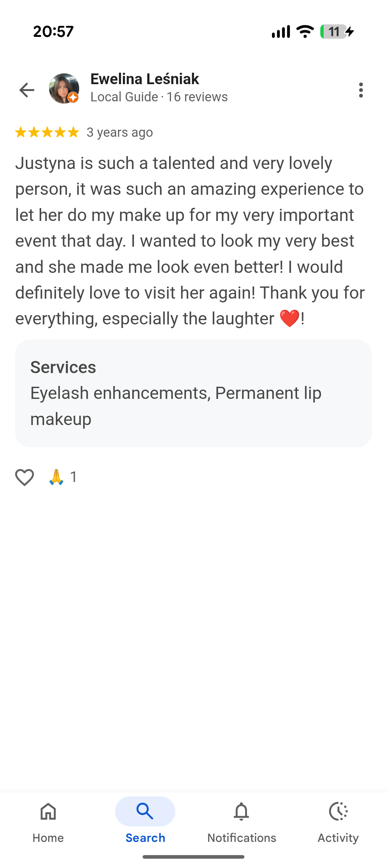Open the three-dot more options menu
Image resolution: width=387 pixels, height=868 pixels.
[361, 90]
